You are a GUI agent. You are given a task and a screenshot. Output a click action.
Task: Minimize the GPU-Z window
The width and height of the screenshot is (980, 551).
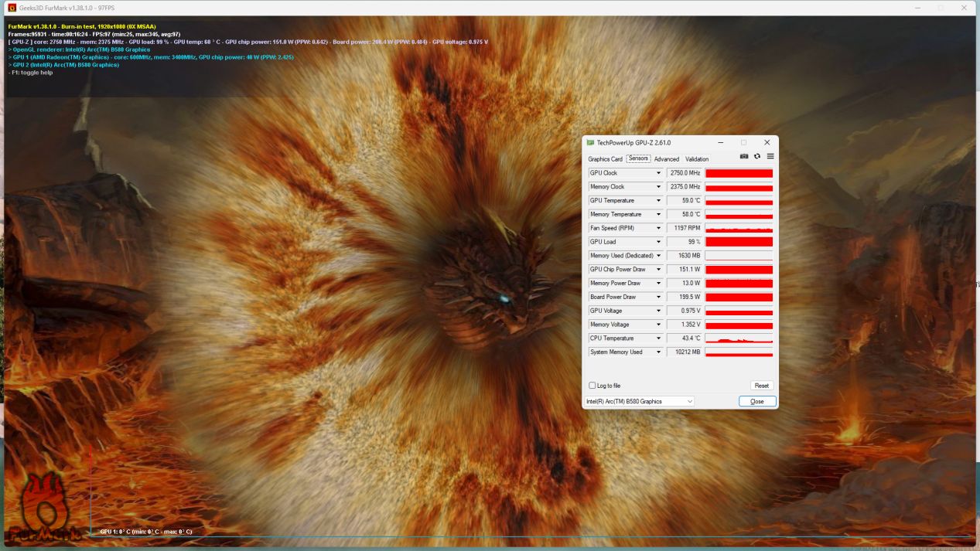point(721,142)
